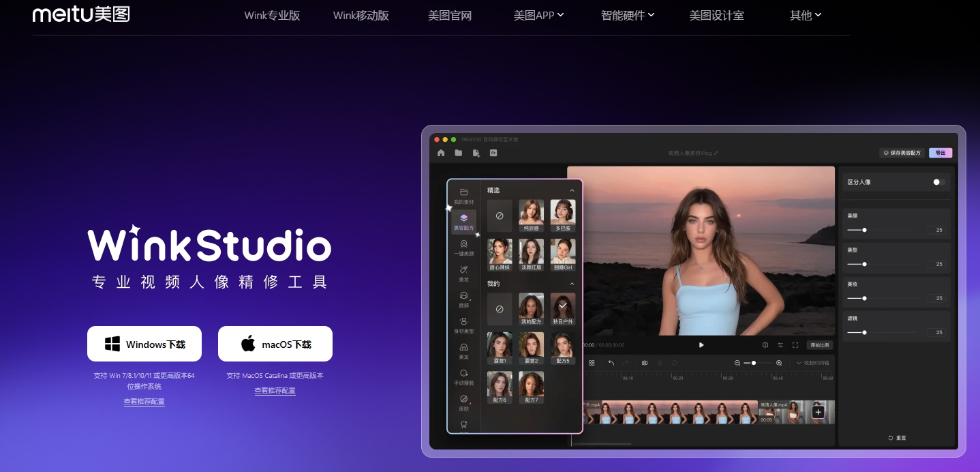Edit project title with the pencil icon
This screenshot has width=980, height=472.
(x=716, y=153)
